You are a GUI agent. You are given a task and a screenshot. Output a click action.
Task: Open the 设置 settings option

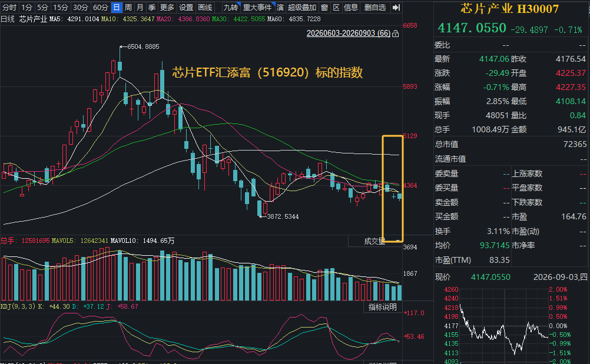[x=186, y=7]
